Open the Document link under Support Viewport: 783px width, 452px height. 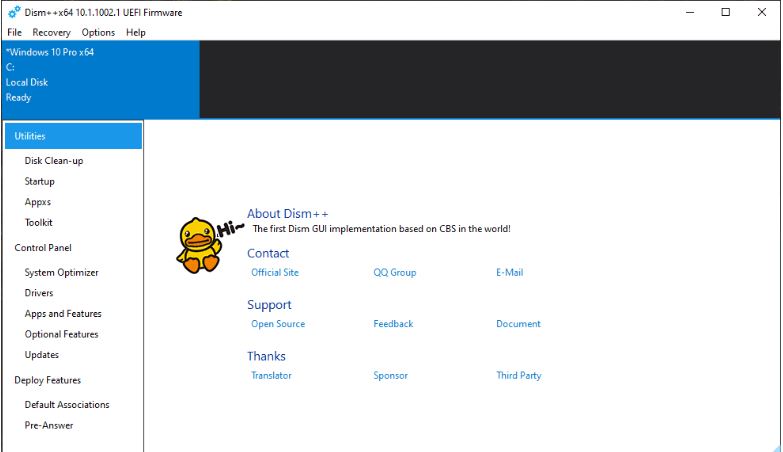click(x=518, y=324)
